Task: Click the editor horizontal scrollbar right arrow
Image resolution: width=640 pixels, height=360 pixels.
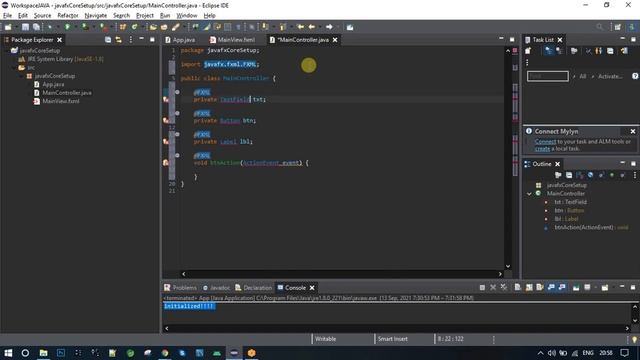Action: [500, 274]
